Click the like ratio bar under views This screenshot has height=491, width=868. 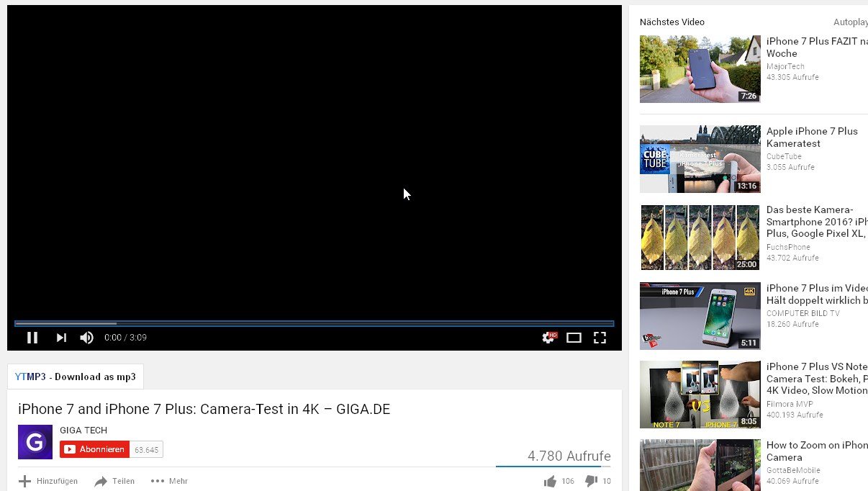tap(553, 467)
